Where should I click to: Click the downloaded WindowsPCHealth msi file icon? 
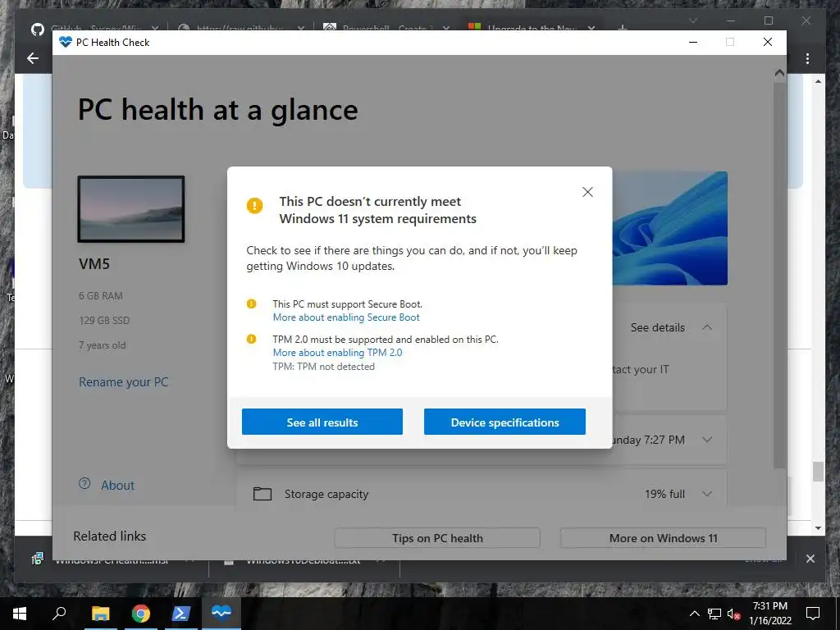point(37,559)
